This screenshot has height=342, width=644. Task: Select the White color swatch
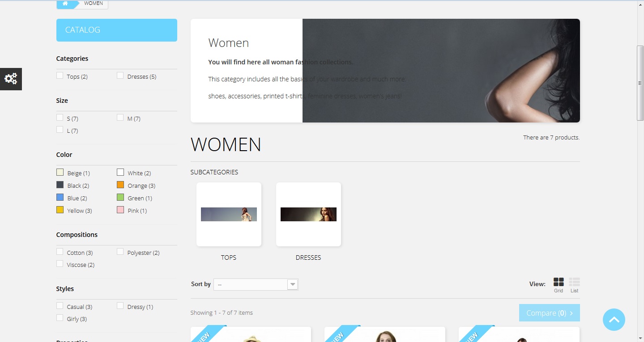point(120,172)
